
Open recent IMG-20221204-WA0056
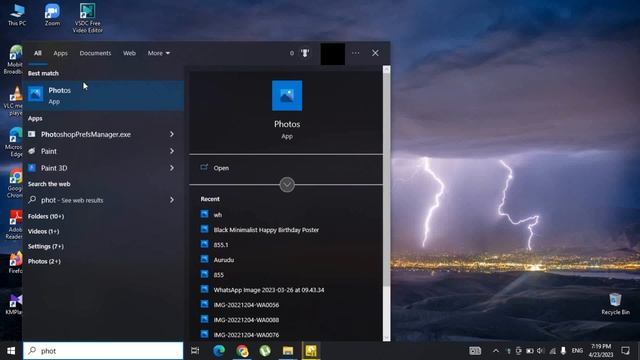(x=246, y=305)
